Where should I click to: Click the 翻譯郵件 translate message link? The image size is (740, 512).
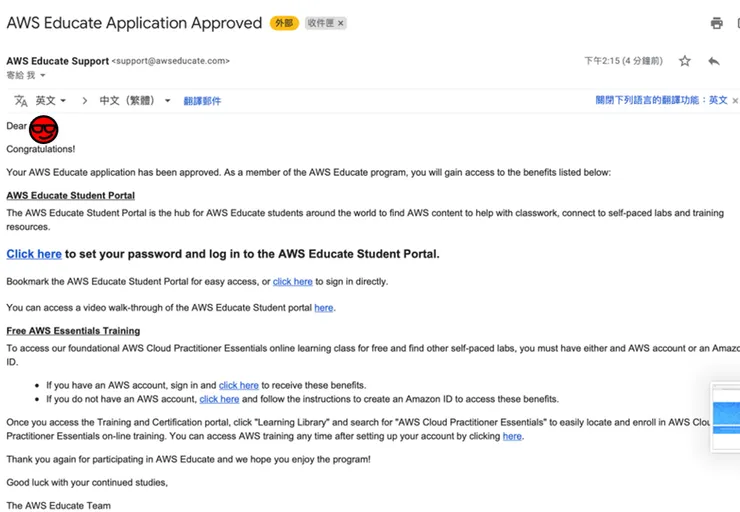[202, 101]
